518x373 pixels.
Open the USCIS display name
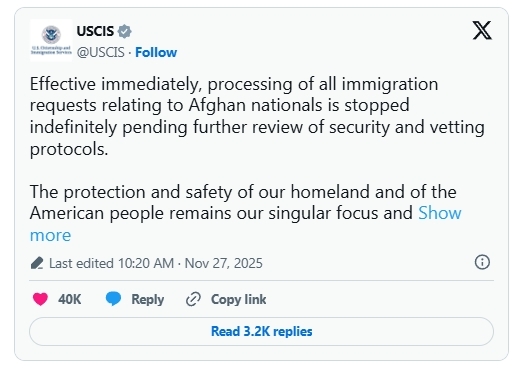(x=95, y=31)
